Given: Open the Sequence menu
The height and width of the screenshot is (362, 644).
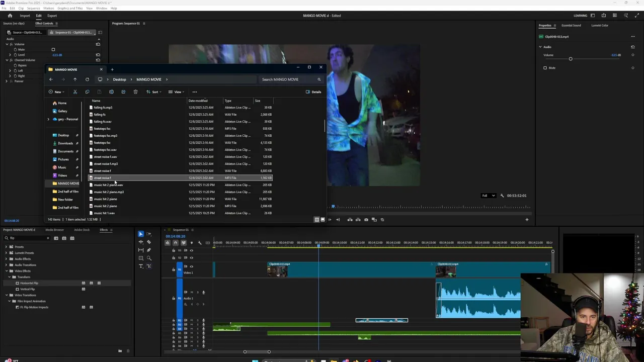Looking at the screenshot, I should pos(33,9).
